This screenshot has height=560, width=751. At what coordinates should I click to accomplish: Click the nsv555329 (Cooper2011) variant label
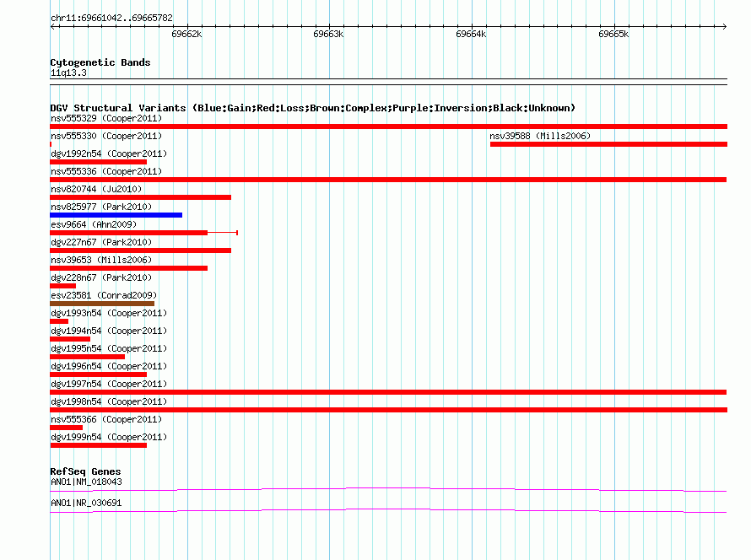tap(106, 118)
